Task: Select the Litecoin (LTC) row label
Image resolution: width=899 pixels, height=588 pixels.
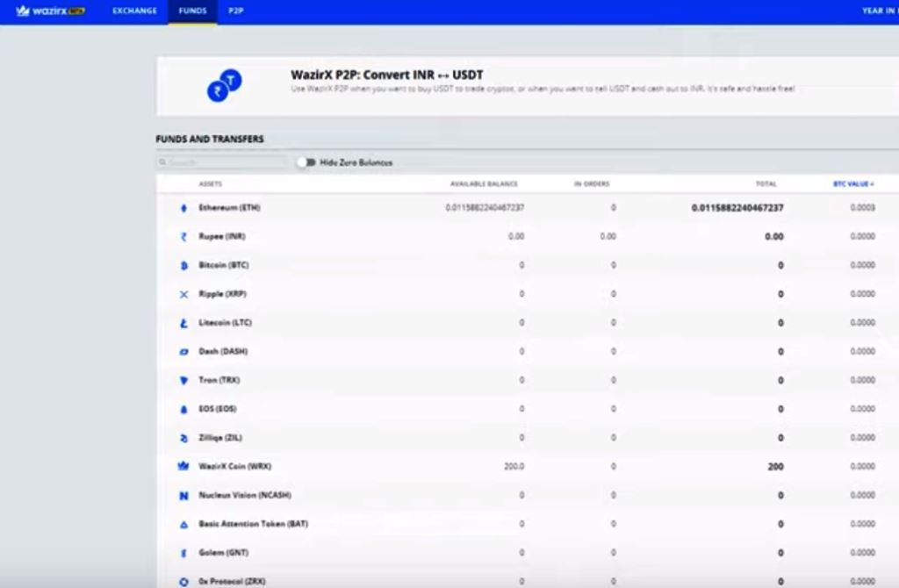Action: 226,322
